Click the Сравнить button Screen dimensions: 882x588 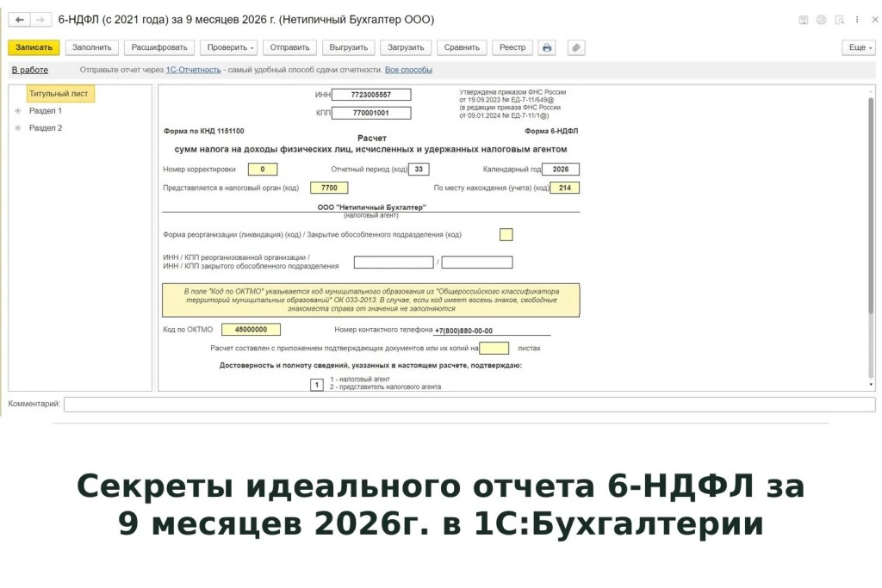pos(462,48)
